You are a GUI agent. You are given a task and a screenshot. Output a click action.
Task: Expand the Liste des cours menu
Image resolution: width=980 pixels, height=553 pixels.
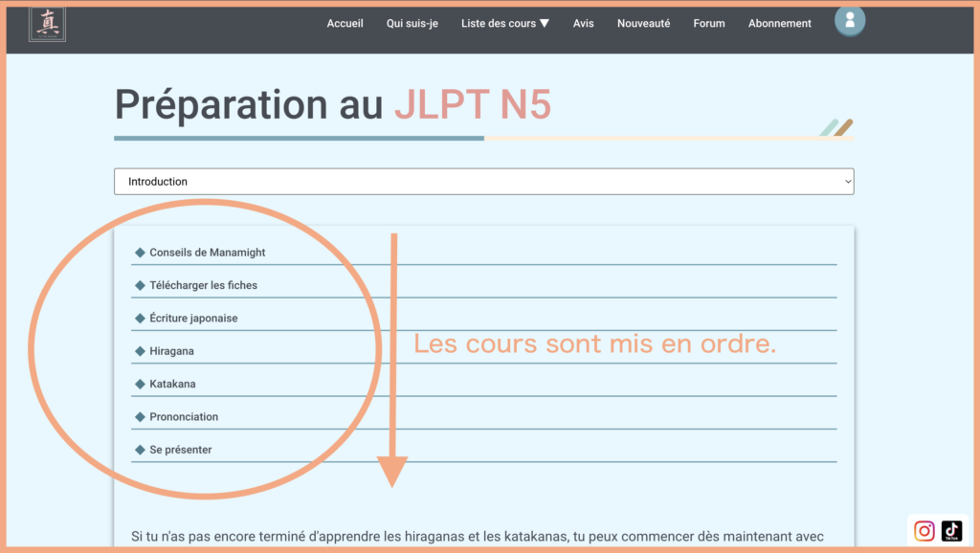[504, 24]
